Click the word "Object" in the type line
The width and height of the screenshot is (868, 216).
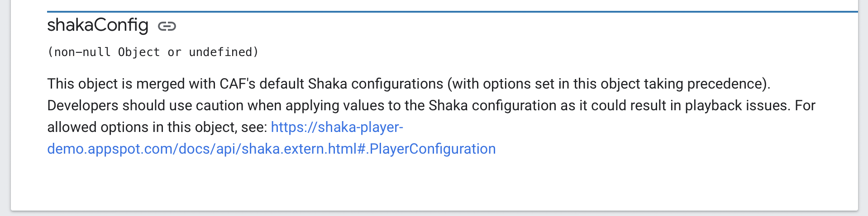[139, 52]
